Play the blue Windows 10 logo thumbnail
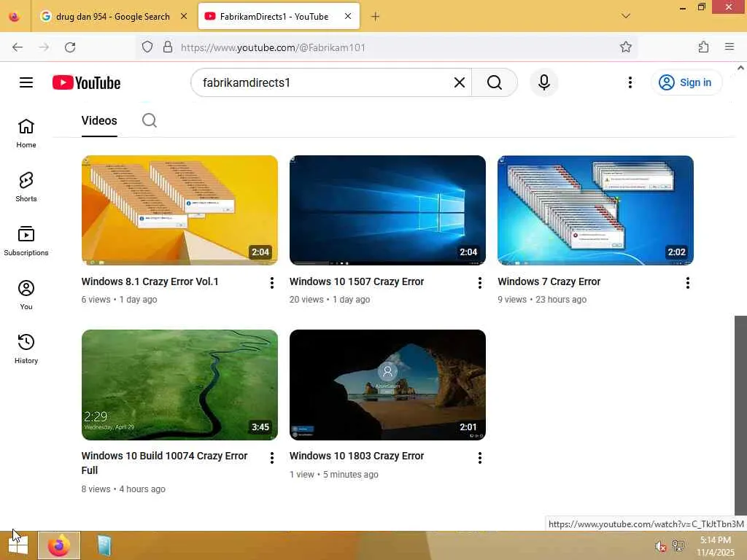 click(387, 210)
